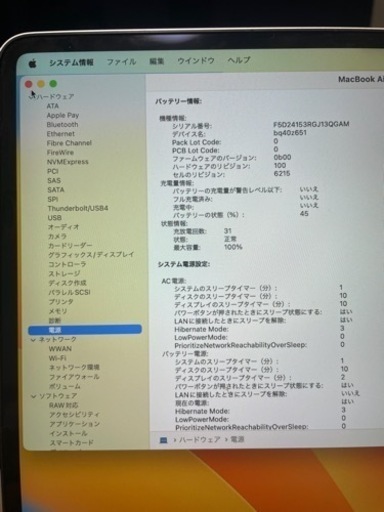
Task: Select FireWire in sidebar
Action: tap(60, 153)
